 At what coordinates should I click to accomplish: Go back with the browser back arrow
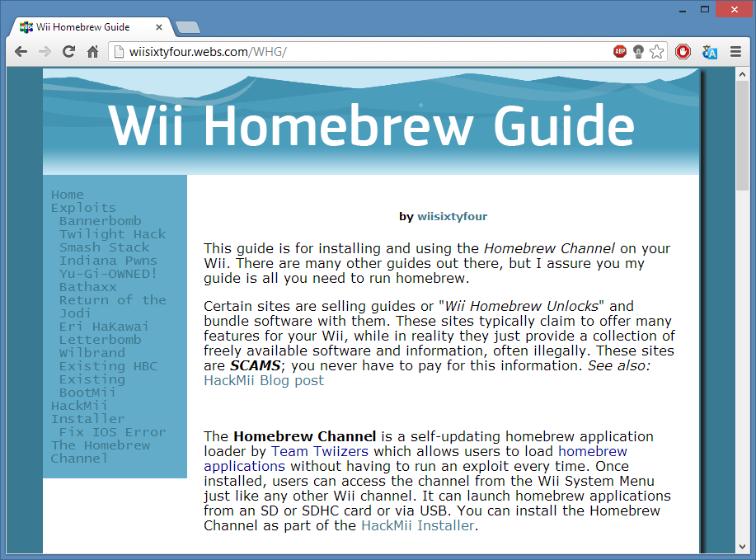tap(21, 52)
